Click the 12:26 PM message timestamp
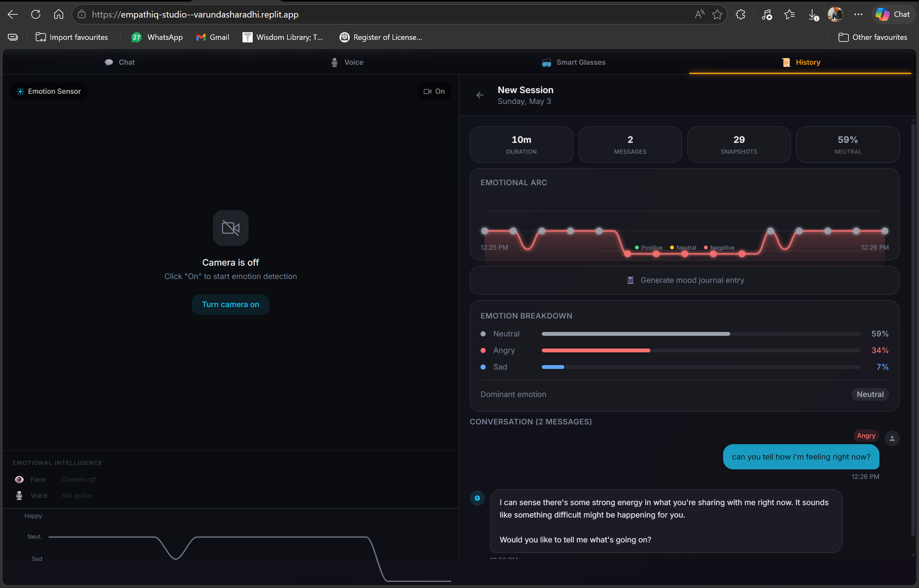This screenshot has width=919, height=588. point(865,476)
